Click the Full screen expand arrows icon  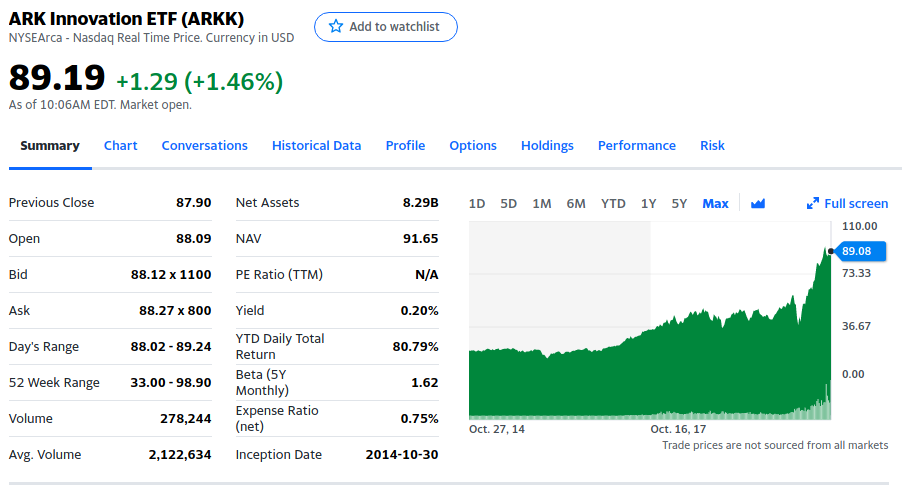813,203
